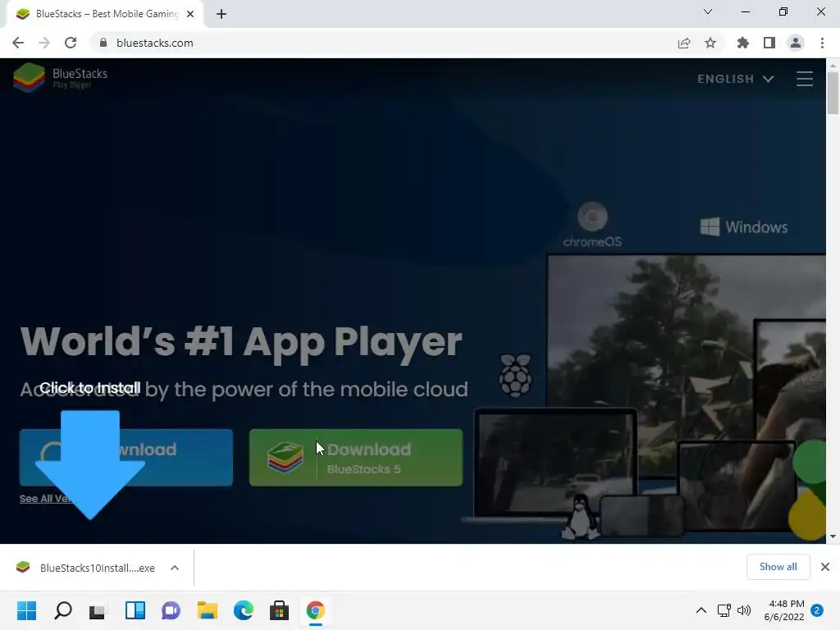
Task: Click the page's vertical scrollbar thumb
Action: pos(833,93)
